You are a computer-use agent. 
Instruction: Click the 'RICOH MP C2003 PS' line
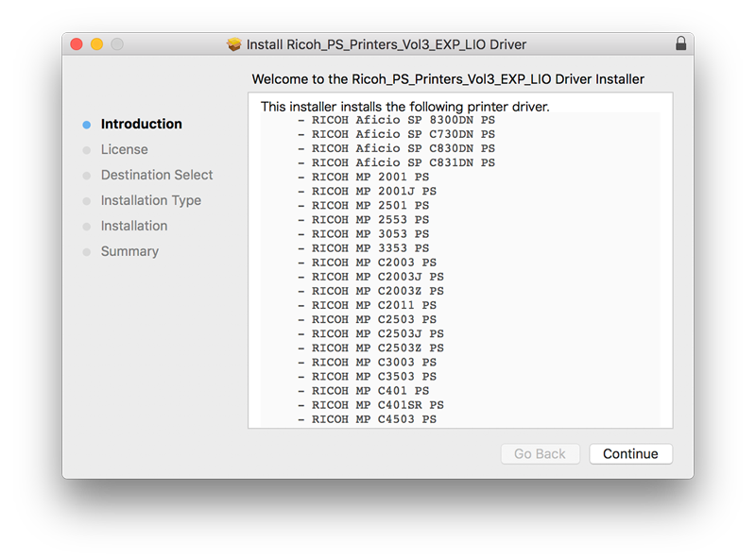367,263
